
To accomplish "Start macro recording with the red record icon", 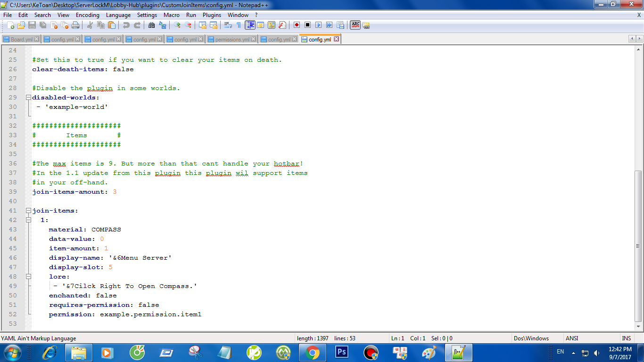I will (x=297, y=25).
